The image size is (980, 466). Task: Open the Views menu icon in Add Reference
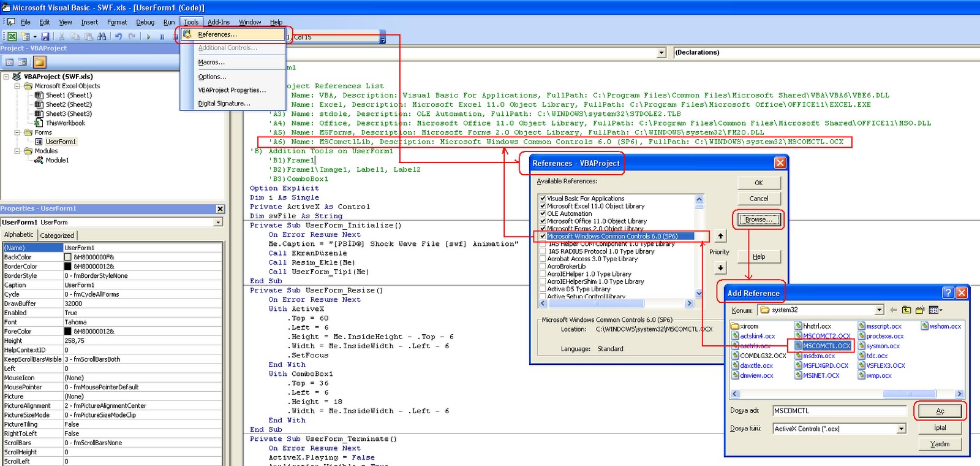tap(935, 310)
